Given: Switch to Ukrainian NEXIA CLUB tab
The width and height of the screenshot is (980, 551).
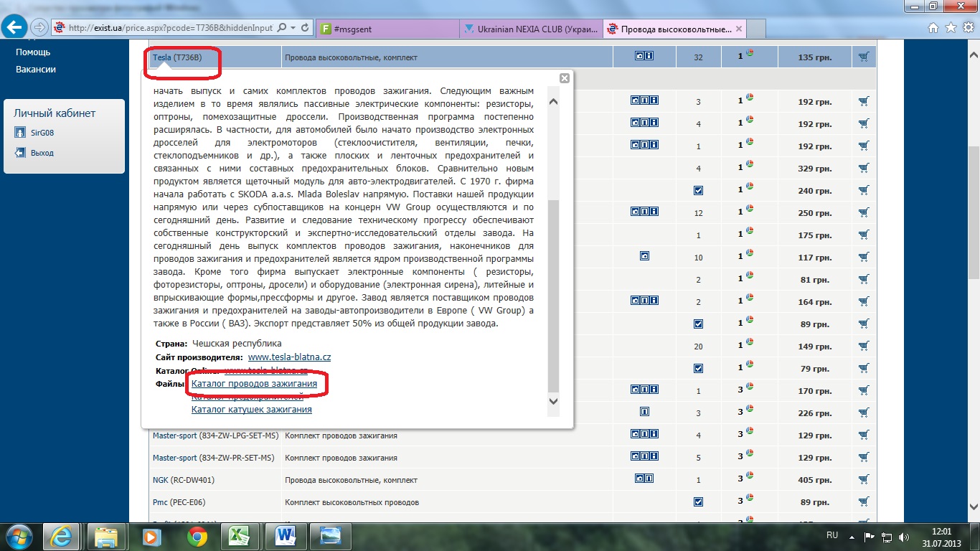Looking at the screenshot, I should click(530, 29).
